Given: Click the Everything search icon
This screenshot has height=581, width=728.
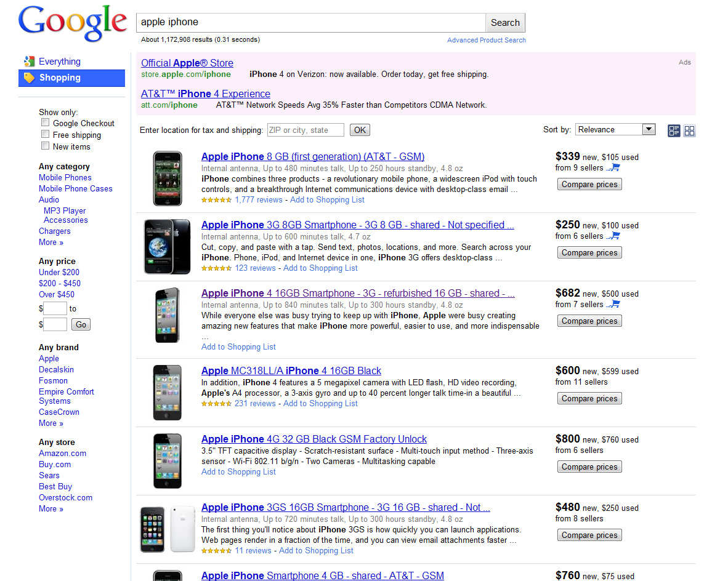Looking at the screenshot, I should pos(29,62).
